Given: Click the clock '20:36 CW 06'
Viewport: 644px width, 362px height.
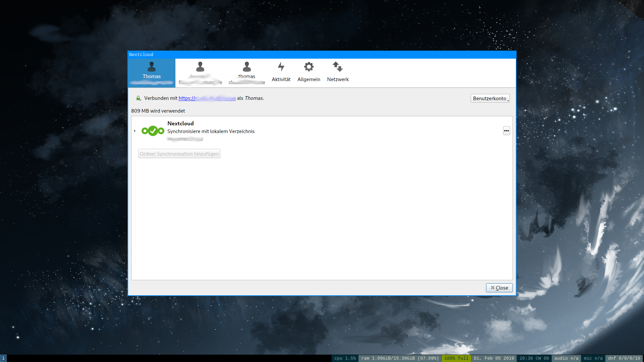Looking at the screenshot, I should click(534, 358).
